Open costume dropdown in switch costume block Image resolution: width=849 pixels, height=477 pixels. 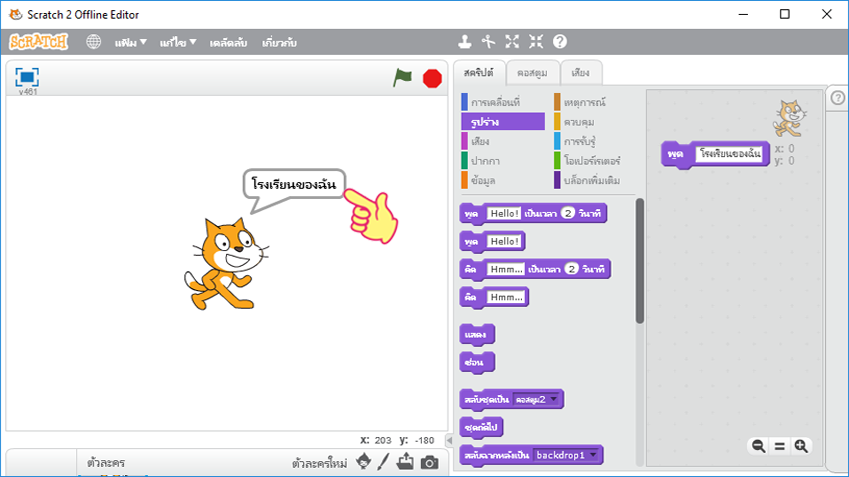pyautogui.click(x=553, y=400)
